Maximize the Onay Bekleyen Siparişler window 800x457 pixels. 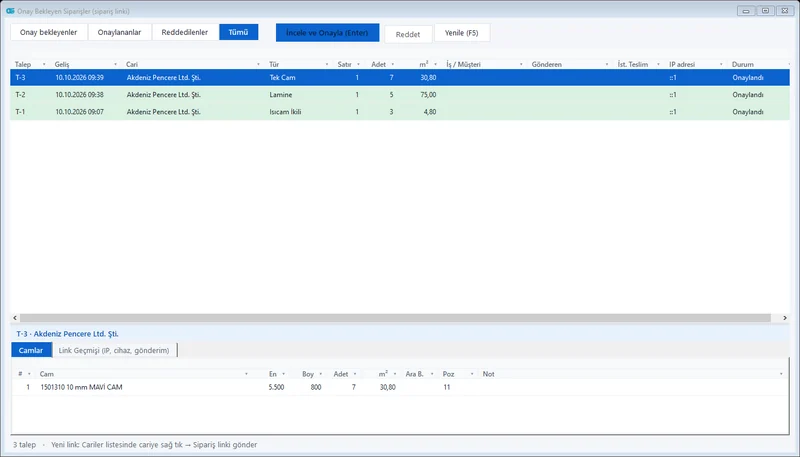[765, 11]
